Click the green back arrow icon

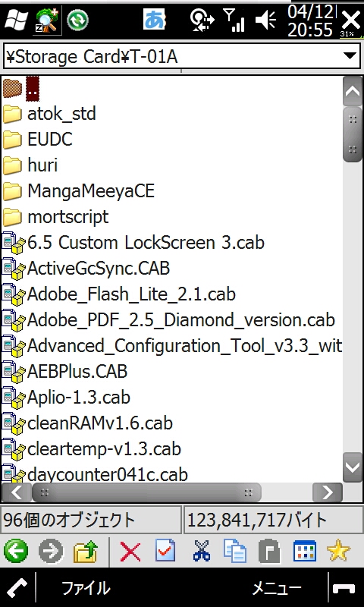[x=16, y=551]
